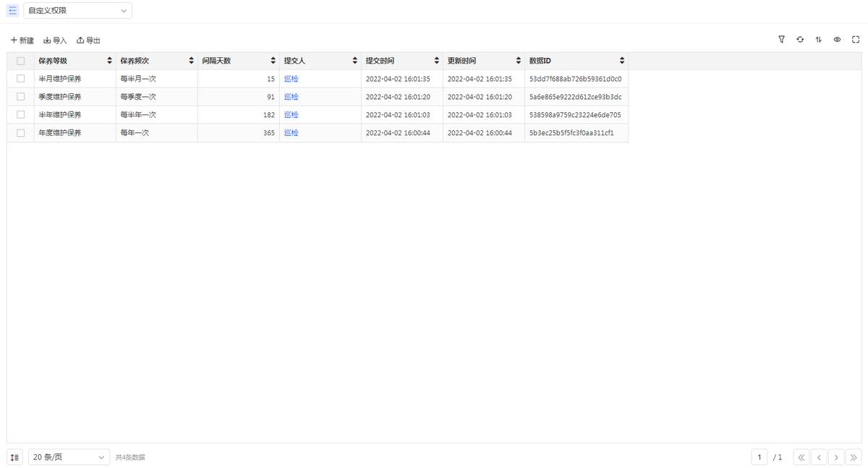
Task: Go to the next page arrow
Action: (836, 457)
